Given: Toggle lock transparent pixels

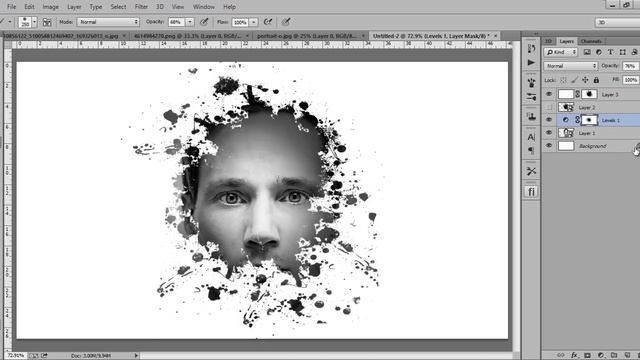Looking at the screenshot, I should (x=563, y=80).
